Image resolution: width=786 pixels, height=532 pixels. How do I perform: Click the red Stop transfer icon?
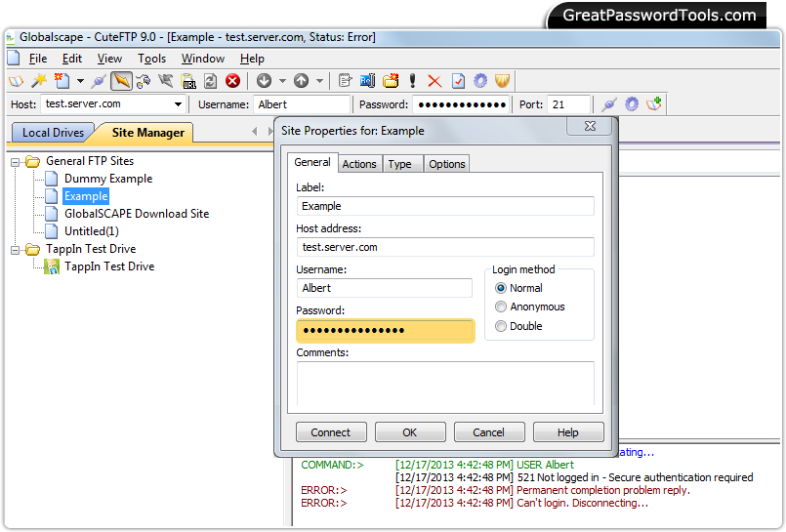pos(232,81)
